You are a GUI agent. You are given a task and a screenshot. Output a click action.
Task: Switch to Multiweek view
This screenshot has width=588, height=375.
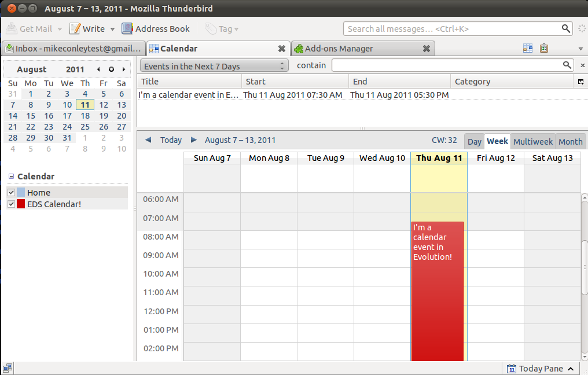tap(533, 141)
